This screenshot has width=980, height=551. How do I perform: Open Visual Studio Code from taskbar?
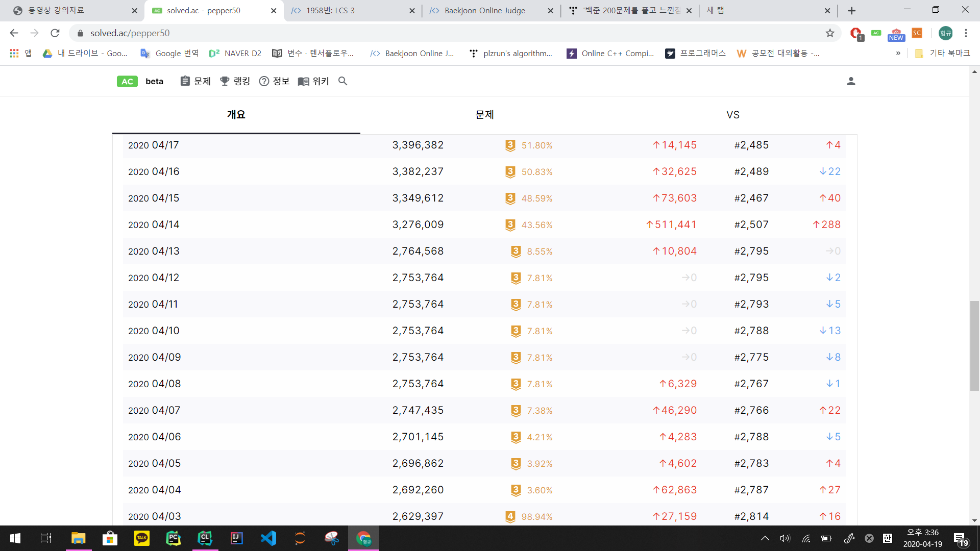[268, 538]
